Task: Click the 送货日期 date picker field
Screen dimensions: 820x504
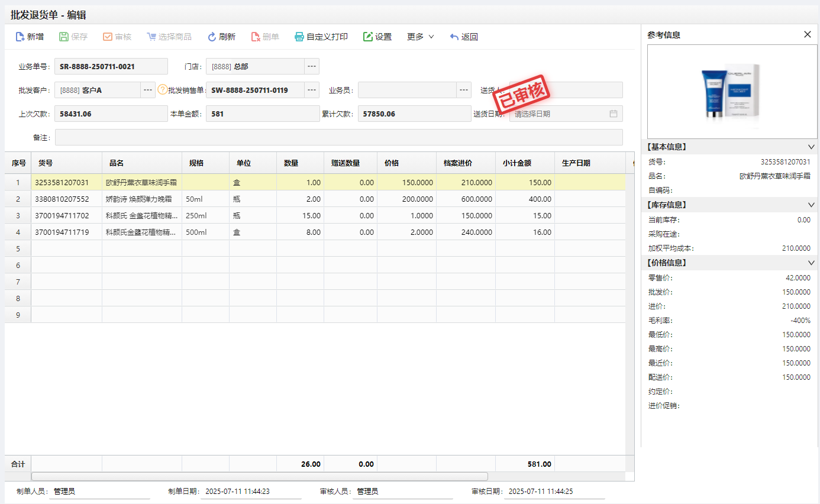Action: click(x=566, y=114)
